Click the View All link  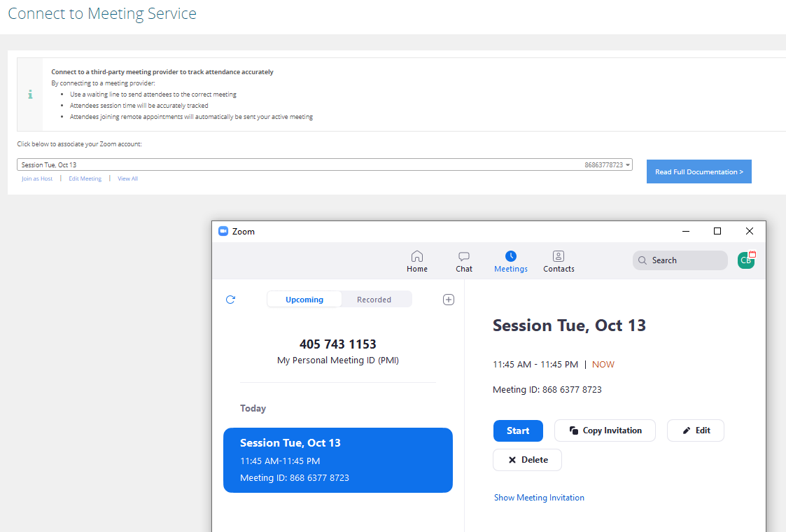[127, 178]
